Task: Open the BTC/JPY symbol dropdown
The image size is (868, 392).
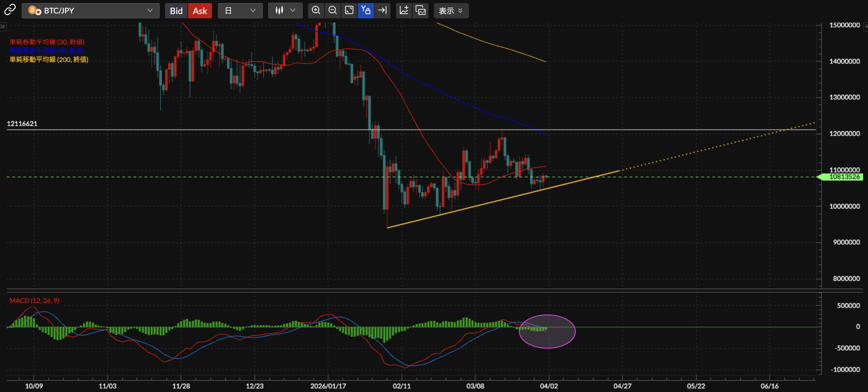Action: [x=90, y=11]
